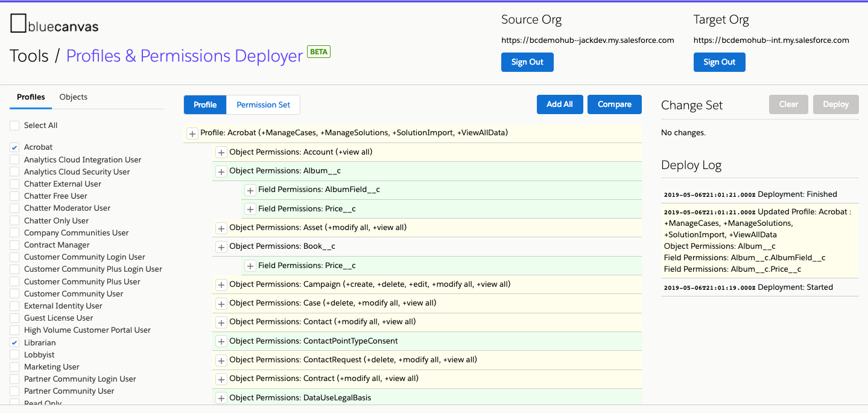The width and height of the screenshot is (868, 413).
Task: Click the BETA badge
Action: (x=319, y=52)
